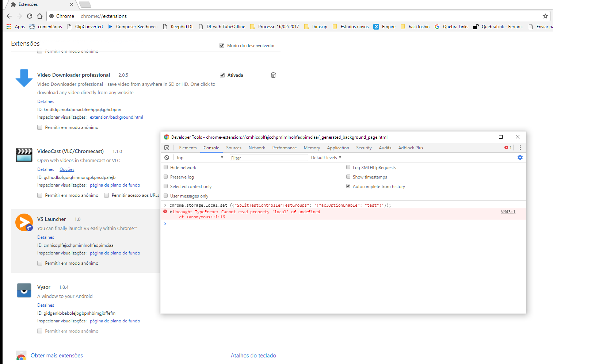Check Log XMLHttpRequests option
This screenshot has height=364, width=595.
click(x=348, y=167)
